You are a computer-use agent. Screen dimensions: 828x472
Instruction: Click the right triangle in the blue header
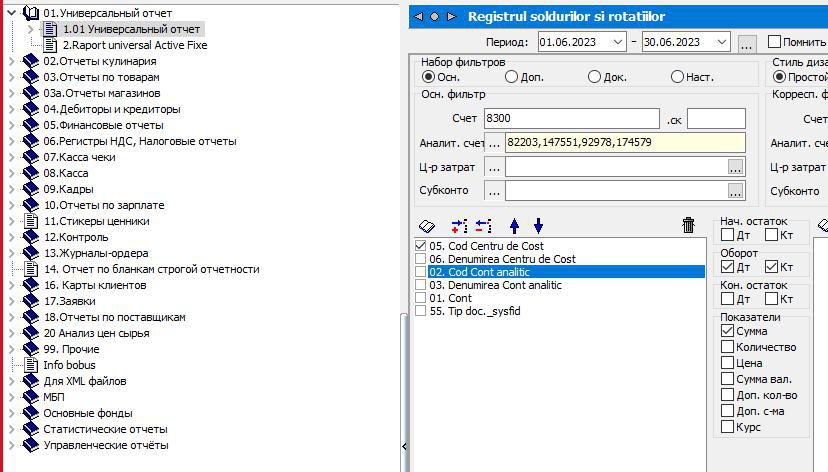pos(451,16)
